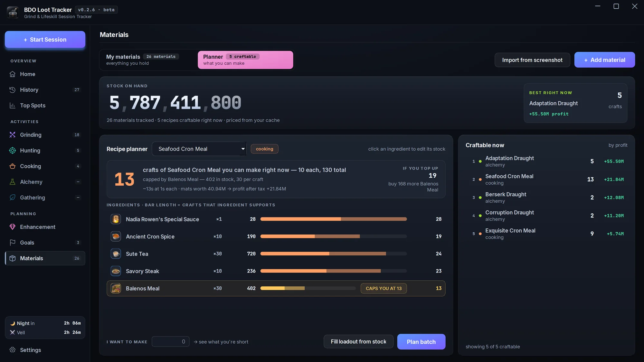Click the History clock icon
The height and width of the screenshot is (362, 644).
point(13,90)
